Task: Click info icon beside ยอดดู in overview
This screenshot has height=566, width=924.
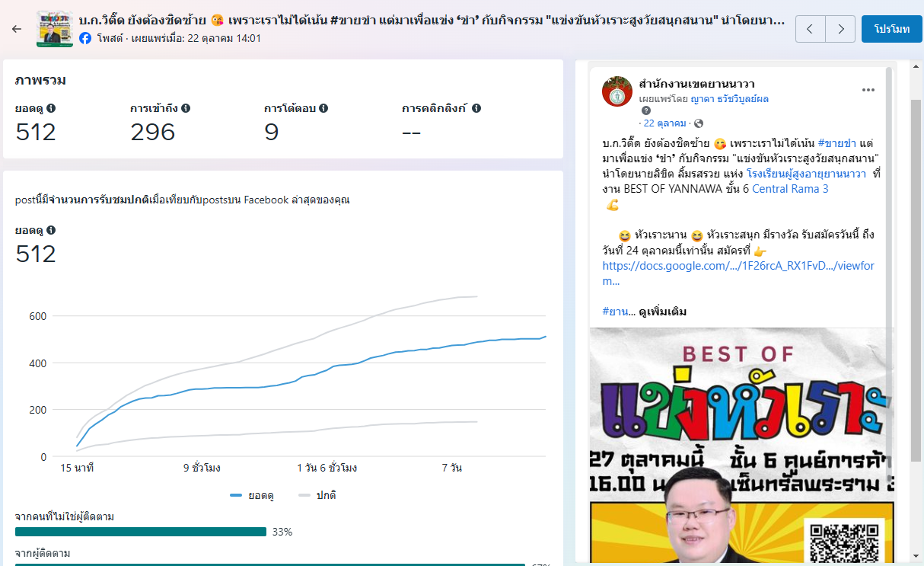Action: (x=51, y=108)
